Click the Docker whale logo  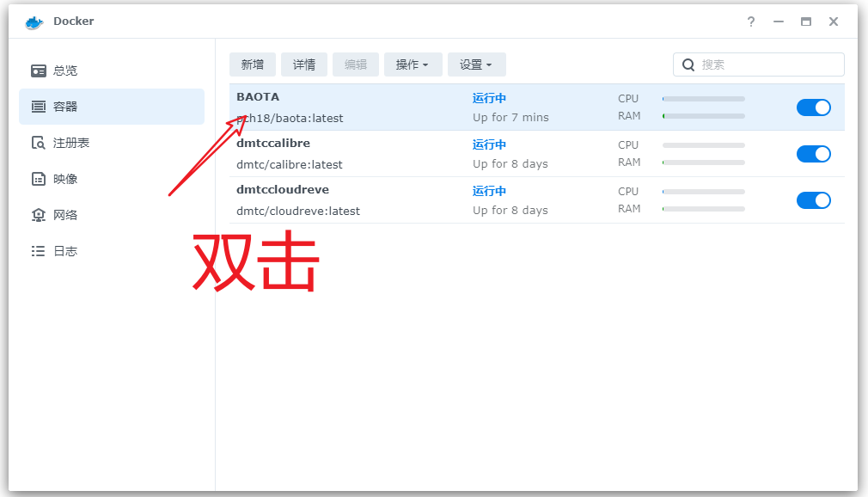33,21
